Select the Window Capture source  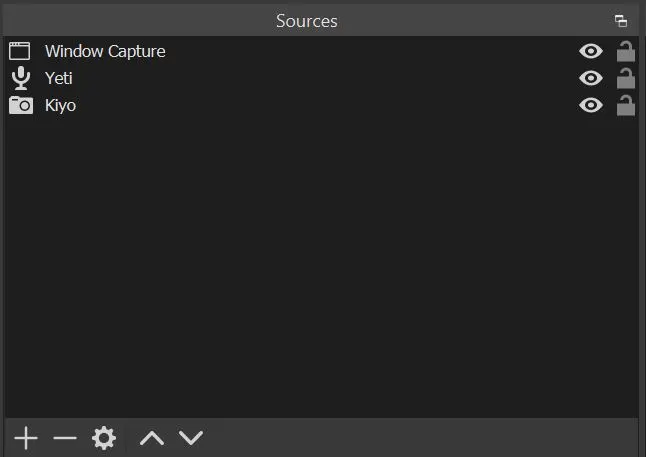point(105,51)
